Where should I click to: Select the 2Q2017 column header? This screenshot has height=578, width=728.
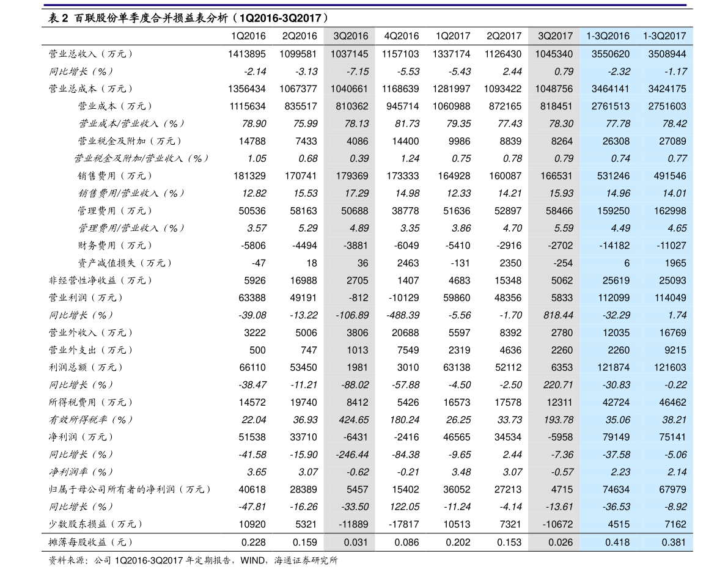504,36
